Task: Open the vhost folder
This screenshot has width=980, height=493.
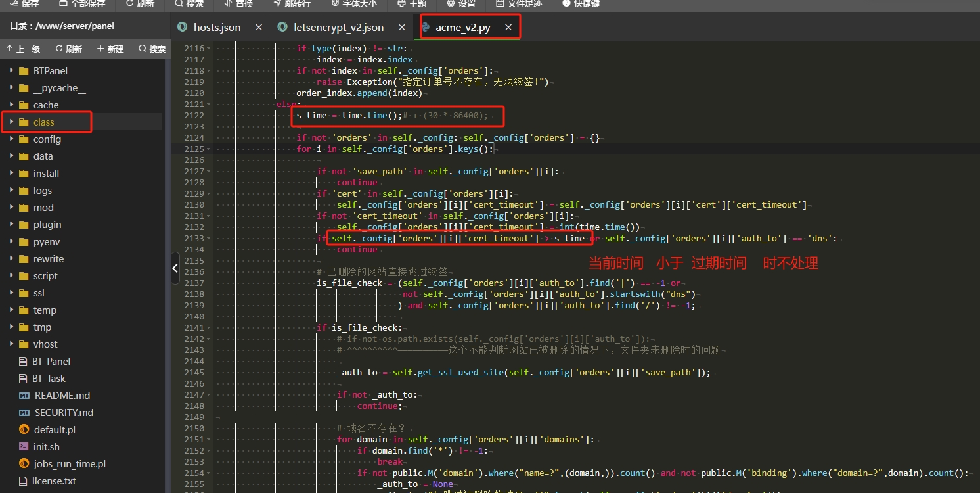Action: [45, 344]
